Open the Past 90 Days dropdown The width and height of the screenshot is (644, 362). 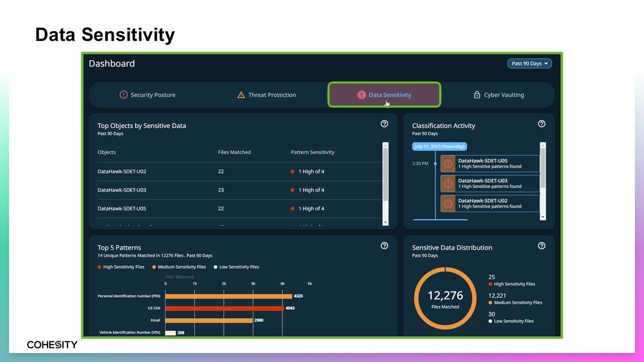(x=529, y=63)
